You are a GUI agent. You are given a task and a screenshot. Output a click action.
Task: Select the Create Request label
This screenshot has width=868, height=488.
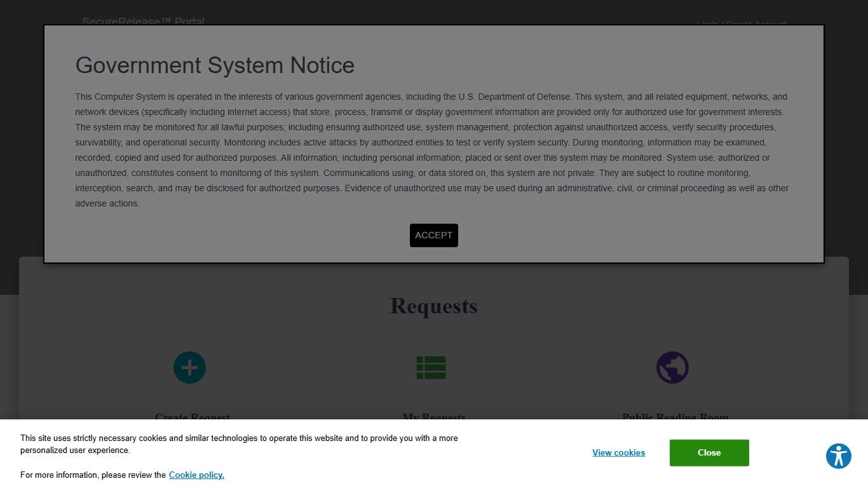[x=192, y=417]
